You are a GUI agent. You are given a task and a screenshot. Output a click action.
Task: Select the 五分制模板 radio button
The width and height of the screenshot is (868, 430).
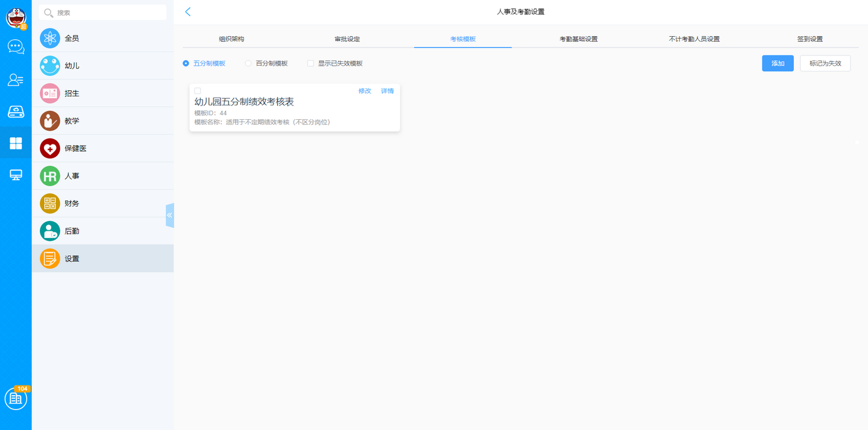pos(186,63)
